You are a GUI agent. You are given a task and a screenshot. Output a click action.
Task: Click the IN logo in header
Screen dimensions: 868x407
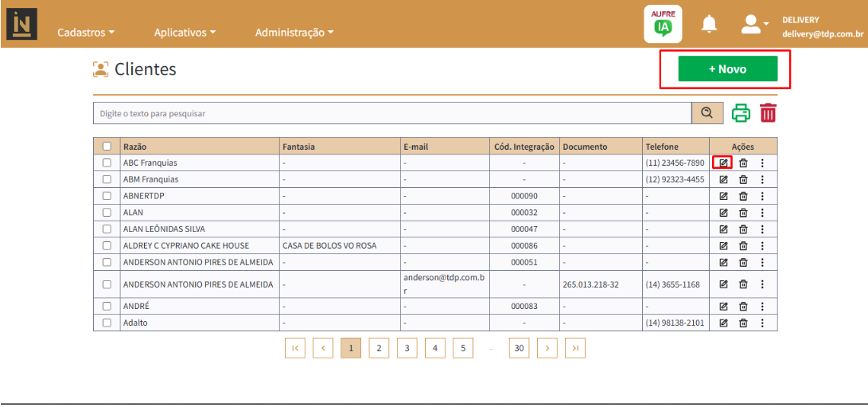click(21, 23)
